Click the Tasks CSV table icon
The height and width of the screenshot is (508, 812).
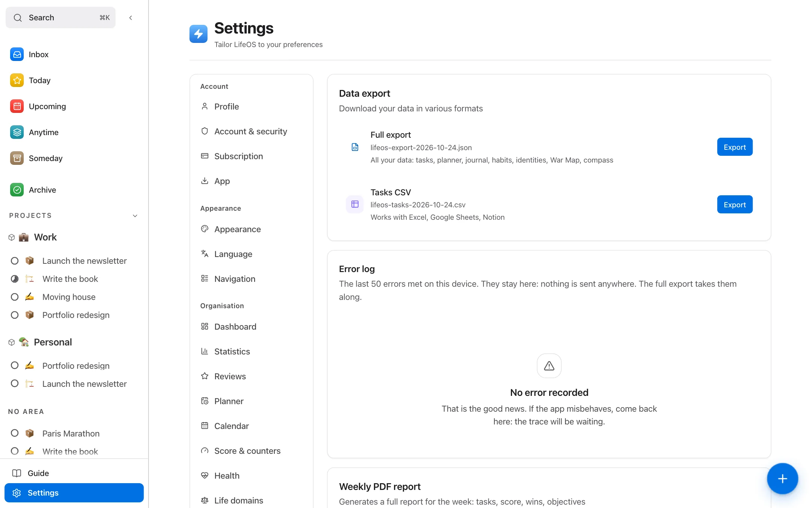355,204
